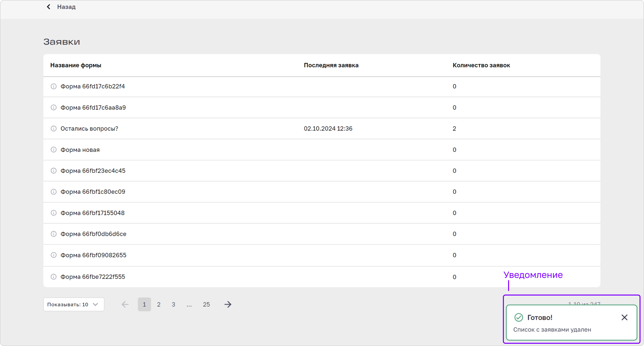Click info icon beside Форма новая
Viewport: 644px width, 346px height.
pyautogui.click(x=53, y=150)
